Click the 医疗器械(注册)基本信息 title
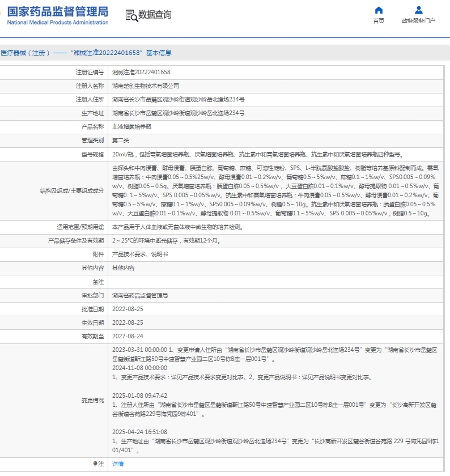The image size is (450, 476). click(x=86, y=53)
